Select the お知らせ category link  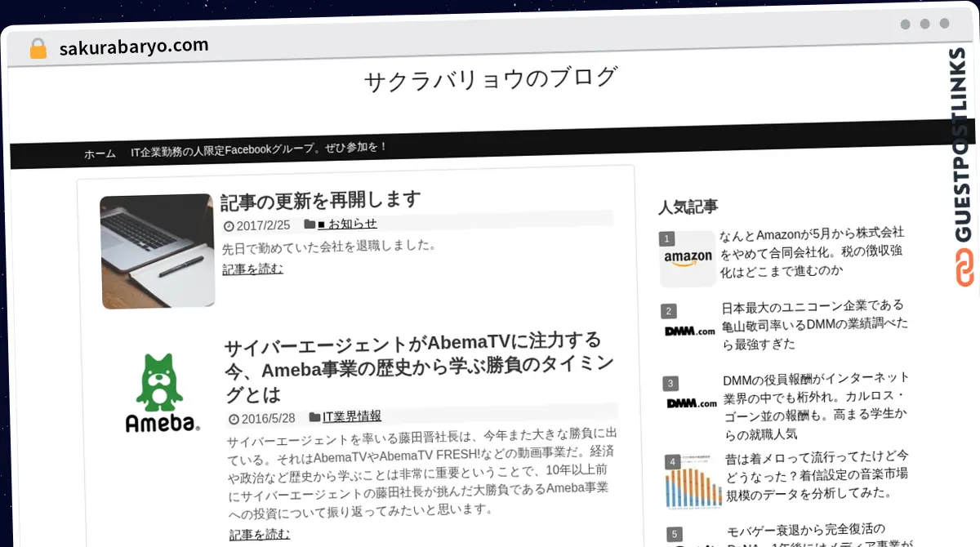[x=347, y=224]
